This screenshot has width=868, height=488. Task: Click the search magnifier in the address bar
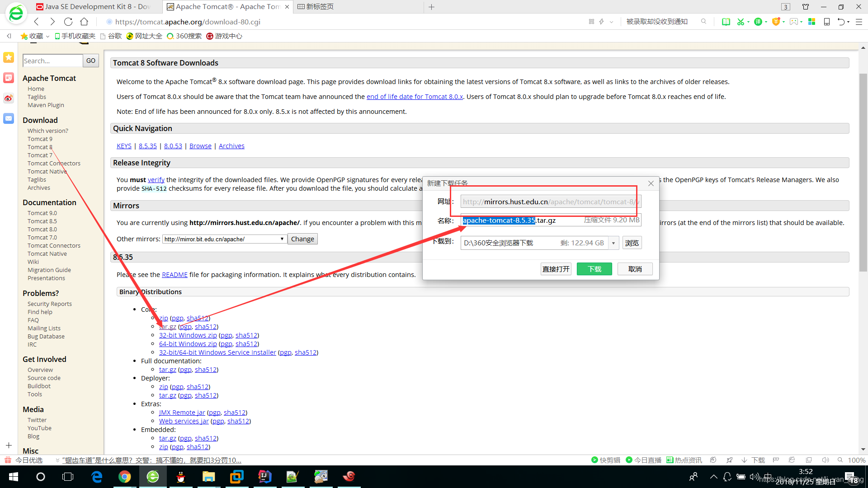coord(703,21)
